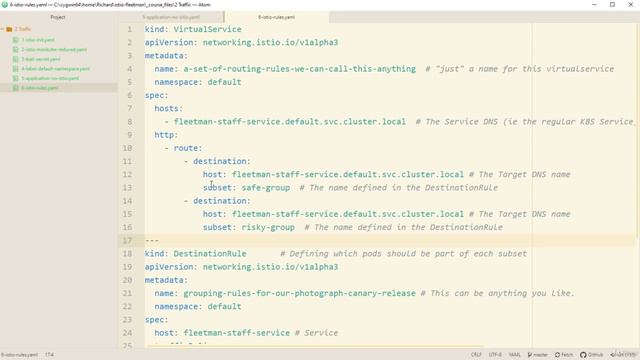Switch branch via master label
Screen dimensions: 640x360
click(x=540, y=355)
